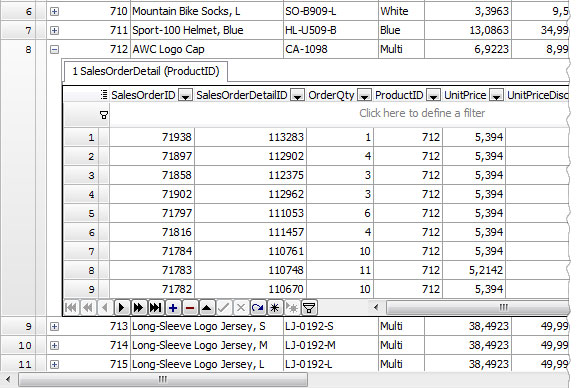Sort by SalesOrderDetailID column header
Image resolution: width=577 pixels, height=388 pixels.
click(242, 95)
